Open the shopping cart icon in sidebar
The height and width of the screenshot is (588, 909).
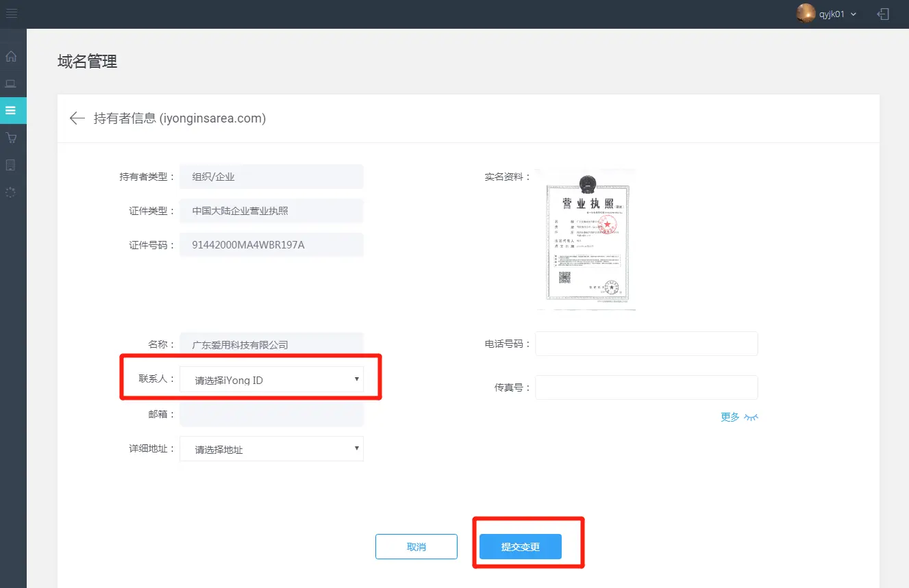(x=11, y=138)
